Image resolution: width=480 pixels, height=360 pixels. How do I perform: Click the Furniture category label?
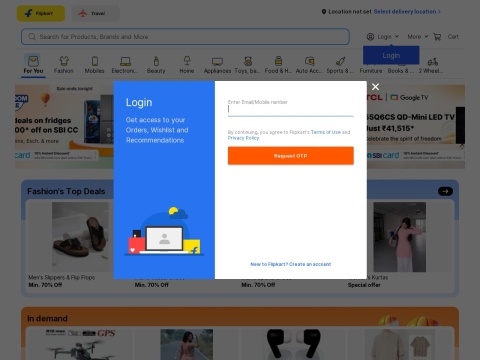pos(371,71)
